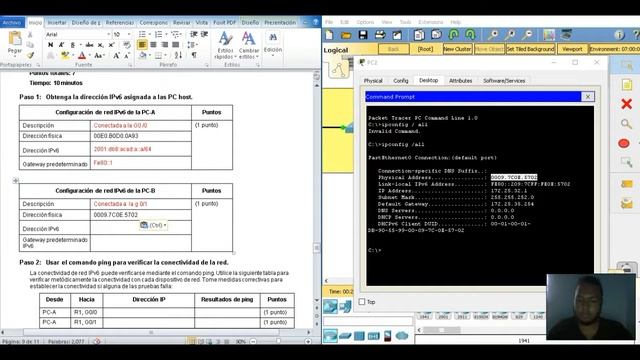Viewport: 640px width, 360px height.
Task: Click the print icon in Packet Tracer
Action: point(380,35)
